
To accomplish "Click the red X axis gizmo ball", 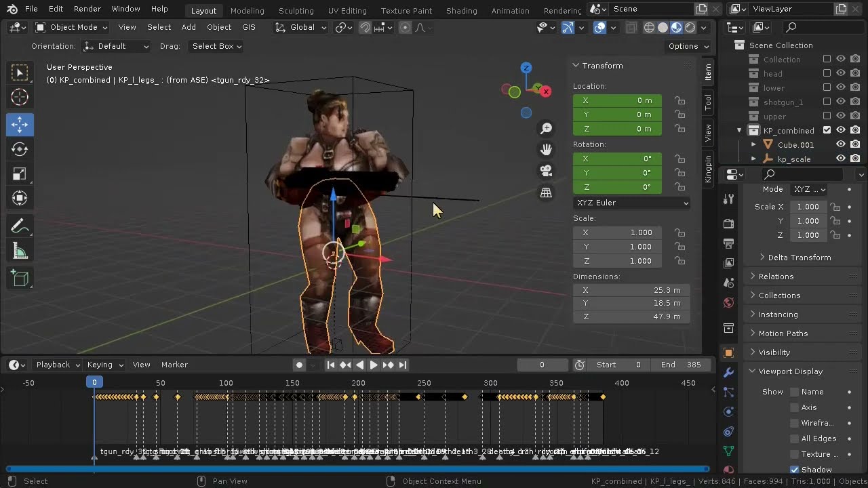I will coord(546,91).
